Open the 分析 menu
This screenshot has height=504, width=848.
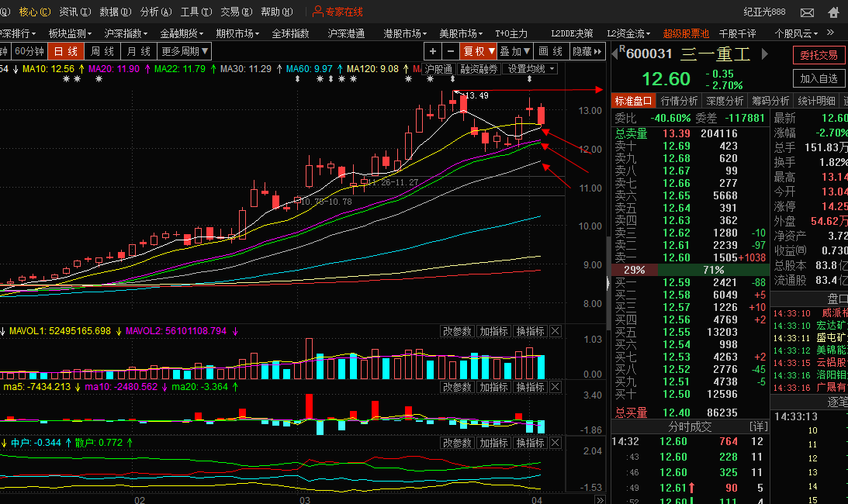pos(154,12)
